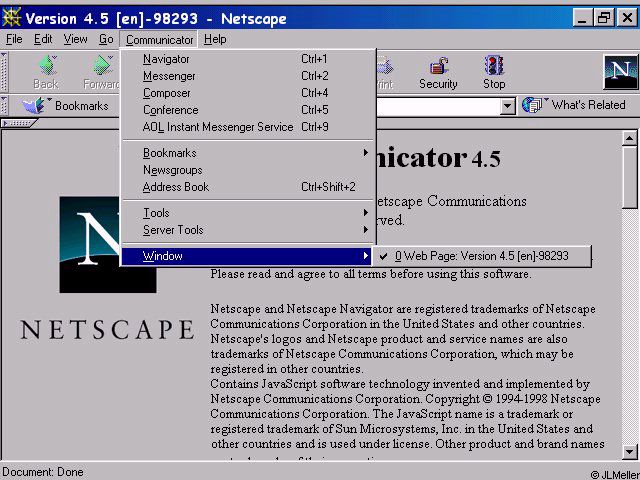Close the Netscape window

(627, 18)
